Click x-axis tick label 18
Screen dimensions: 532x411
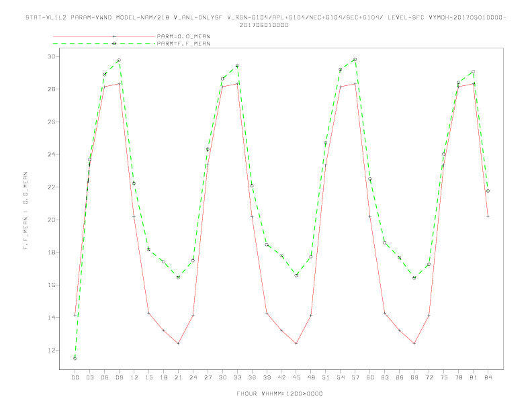[x=163, y=377]
